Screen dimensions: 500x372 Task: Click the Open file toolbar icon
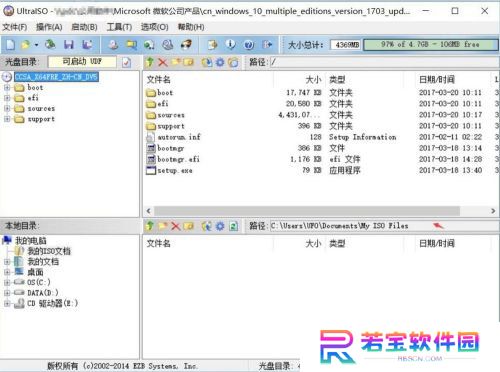pos(25,44)
